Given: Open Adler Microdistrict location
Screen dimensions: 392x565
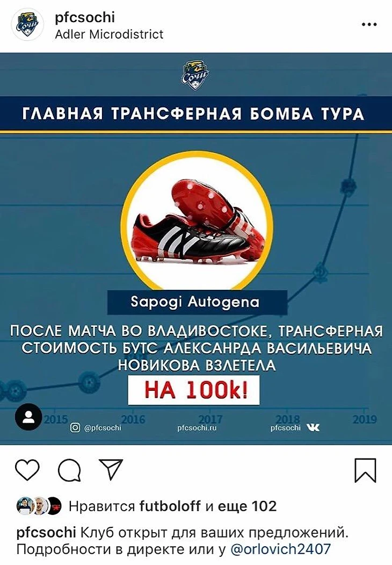Looking at the screenshot, I should pos(109,34).
